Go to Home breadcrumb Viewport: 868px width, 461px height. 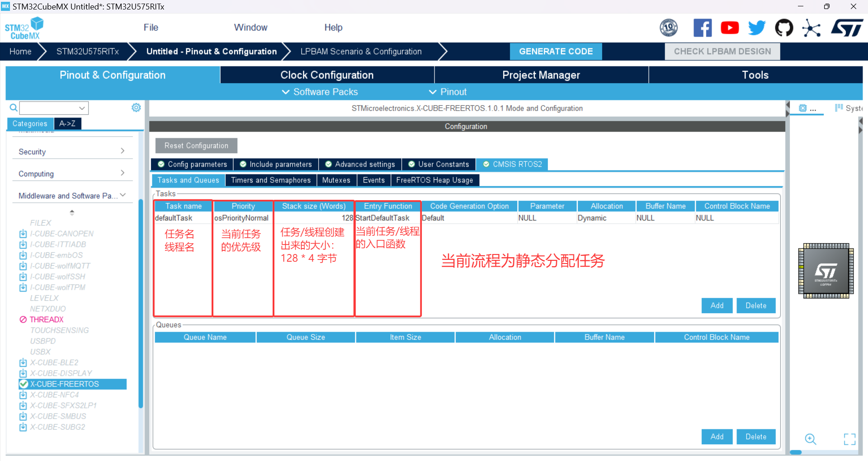click(20, 52)
